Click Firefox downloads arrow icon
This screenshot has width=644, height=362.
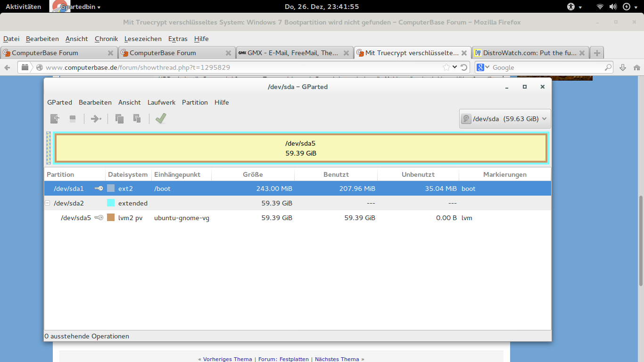click(x=623, y=67)
